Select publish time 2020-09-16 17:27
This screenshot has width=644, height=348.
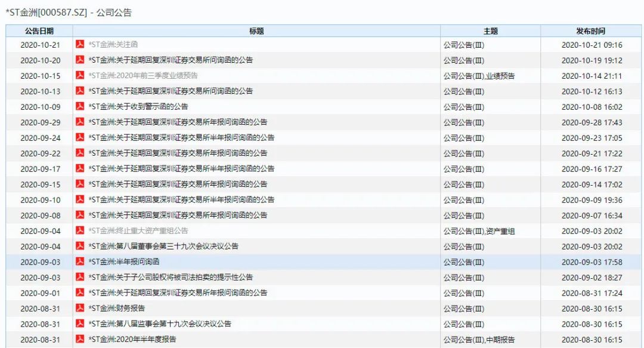(592, 169)
